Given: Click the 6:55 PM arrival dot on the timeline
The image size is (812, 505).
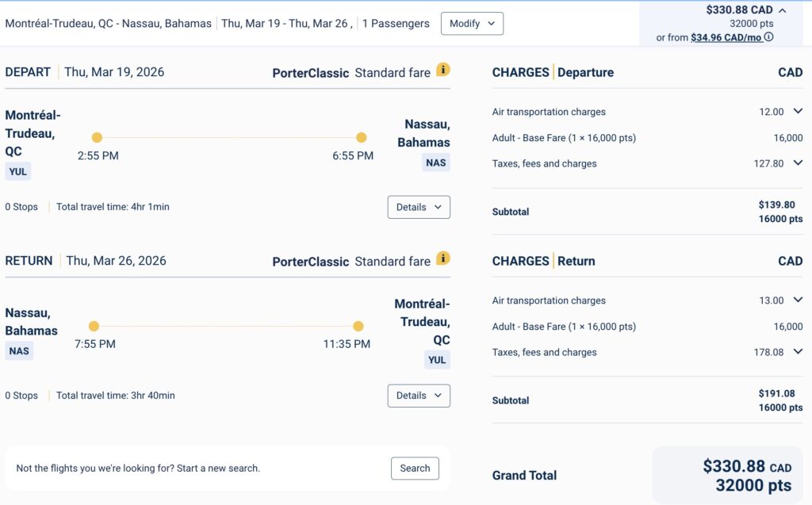Looking at the screenshot, I should click(362, 137).
